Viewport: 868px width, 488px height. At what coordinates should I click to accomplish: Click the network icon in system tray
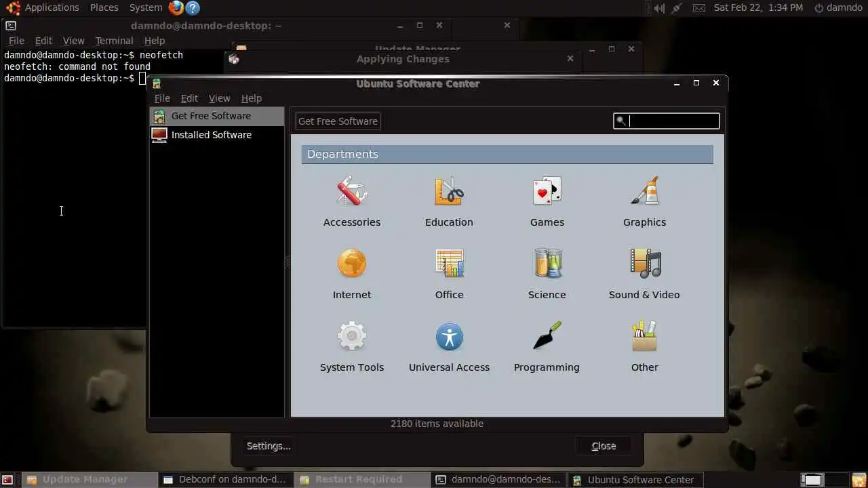tap(677, 8)
